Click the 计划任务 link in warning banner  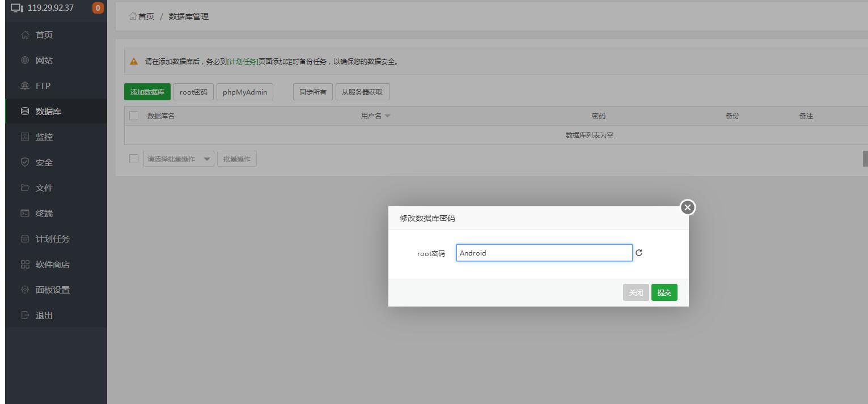[x=243, y=62]
